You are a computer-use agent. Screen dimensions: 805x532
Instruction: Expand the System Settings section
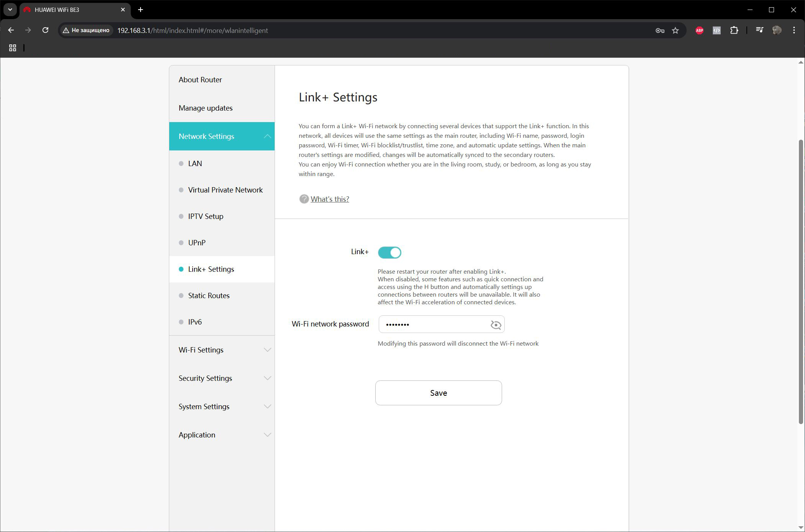(x=222, y=406)
